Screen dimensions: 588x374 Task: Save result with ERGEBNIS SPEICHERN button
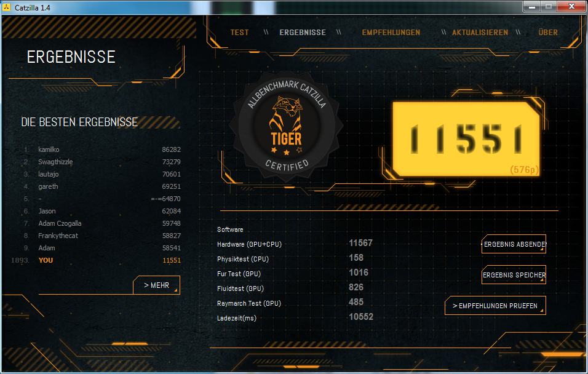coord(514,275)
